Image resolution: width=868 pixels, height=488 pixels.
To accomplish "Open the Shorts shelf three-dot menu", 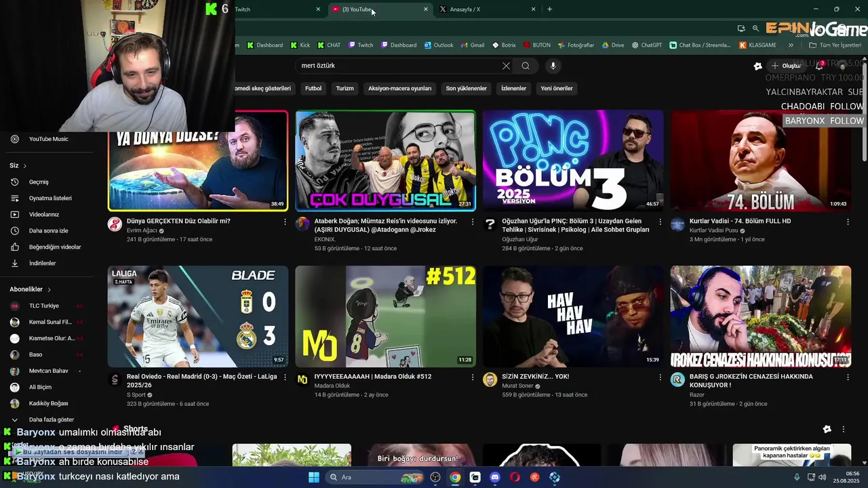I will coord(844,429).
